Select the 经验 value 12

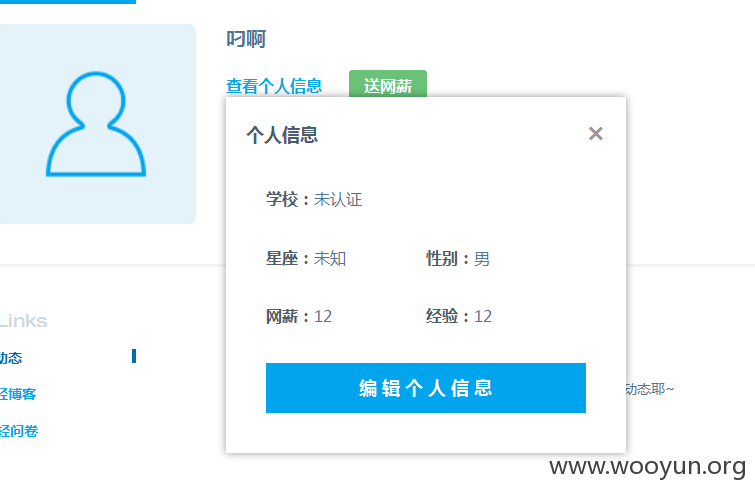[483, 316]
